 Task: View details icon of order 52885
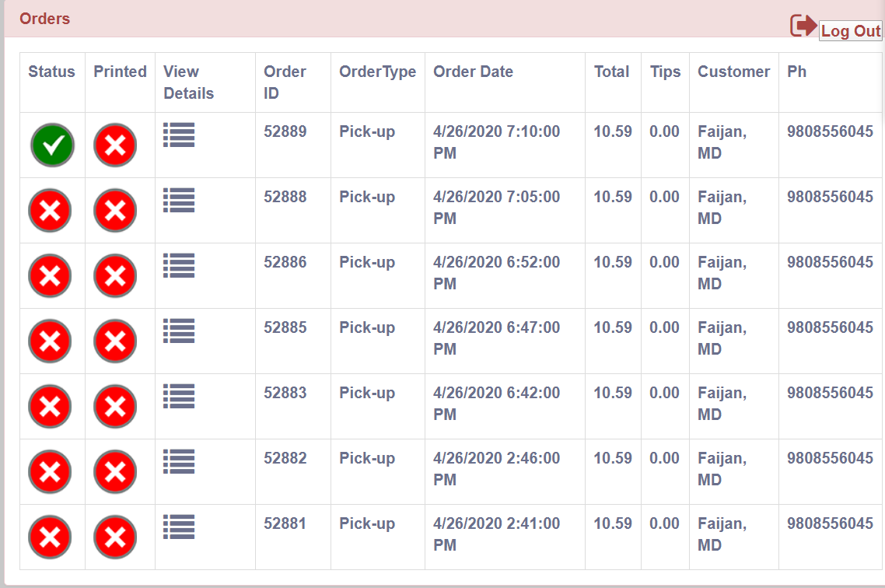tap(179, 331)
